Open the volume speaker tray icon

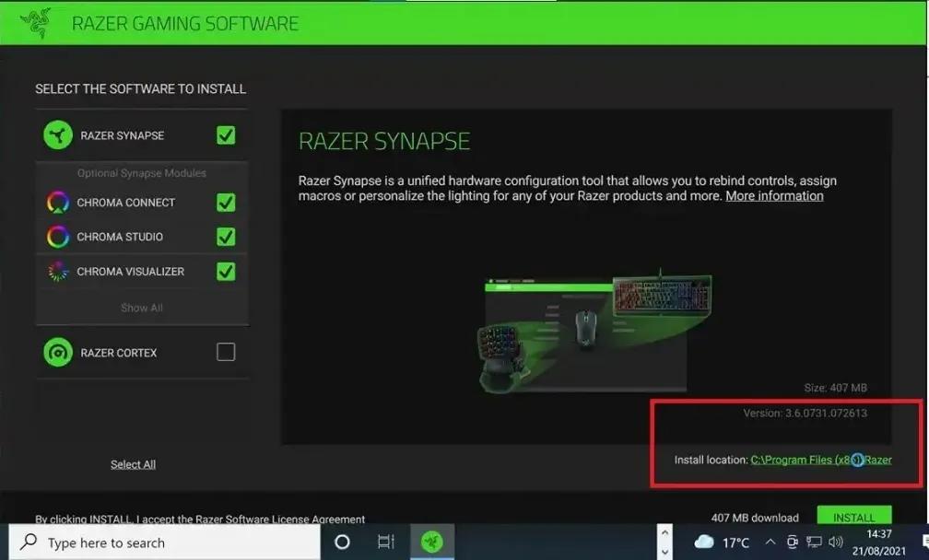pyautogui.click(x=835, y=542)
